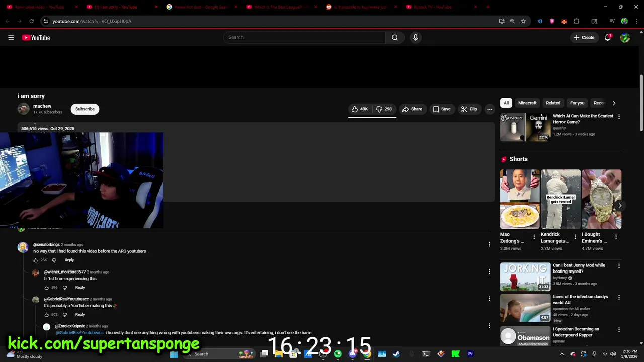This screenshot has height=362, width=644.
Task: Open options for Eminem short
Action: pos(616,236)
